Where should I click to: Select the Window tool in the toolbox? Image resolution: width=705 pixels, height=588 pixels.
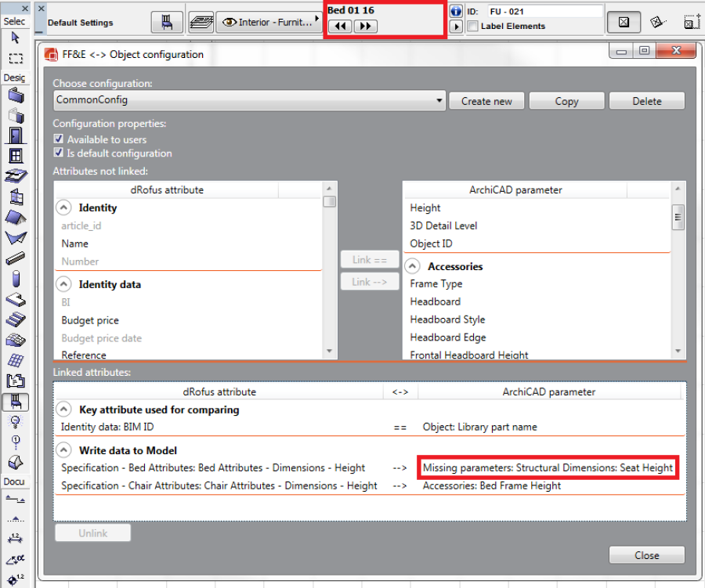point(15,155)
